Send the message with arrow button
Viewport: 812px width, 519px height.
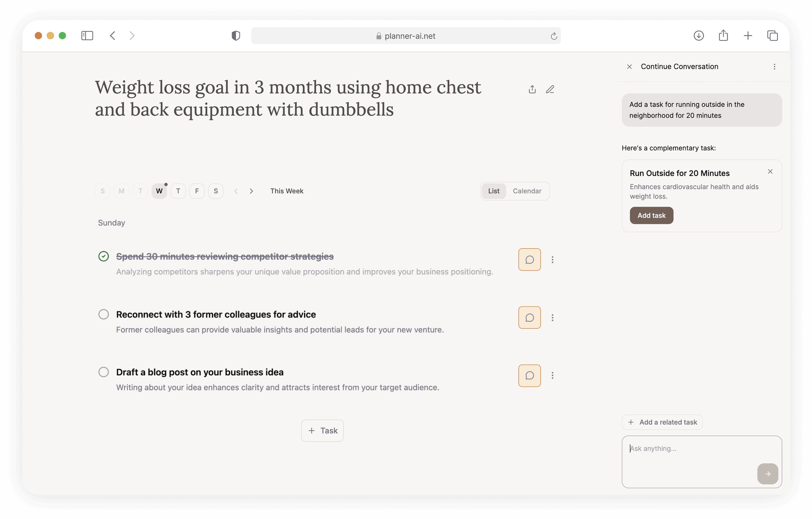(768, 474)
